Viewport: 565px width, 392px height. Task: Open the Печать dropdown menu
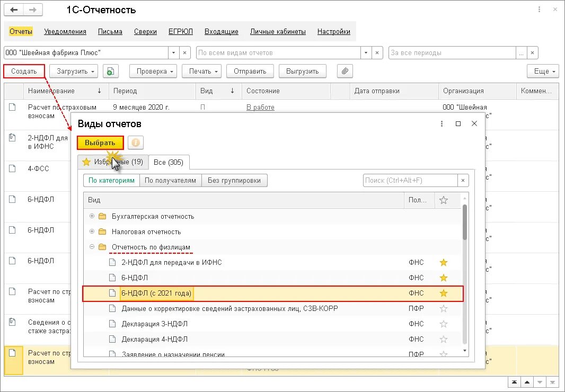(x=203, y=72)
